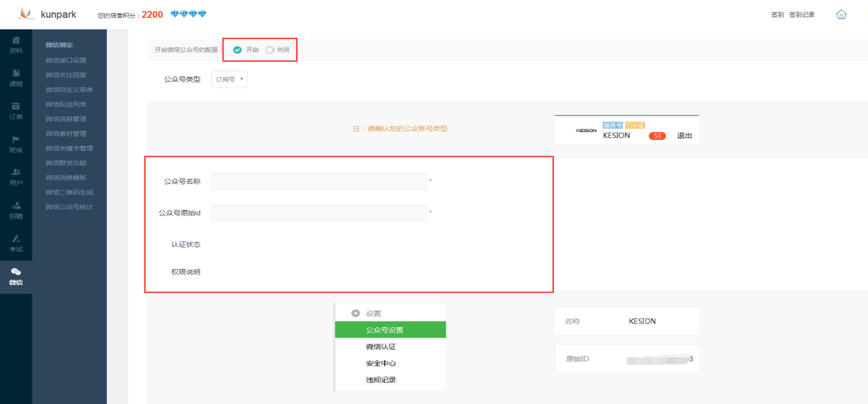Click the 签到 link
The height and width of the screenshot is (404, 868).
pos(777,14)
